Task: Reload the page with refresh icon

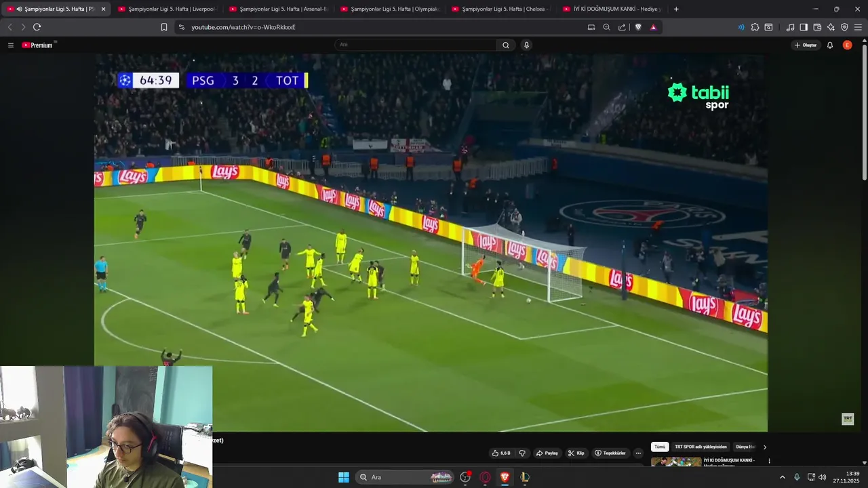Action: point(37,27)
